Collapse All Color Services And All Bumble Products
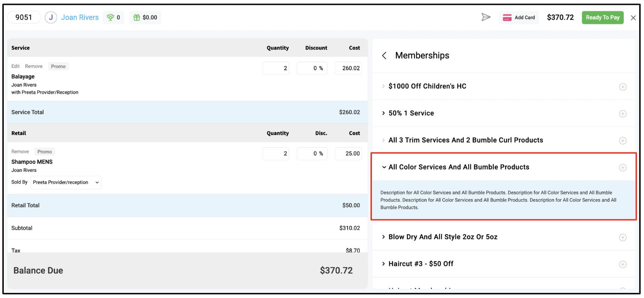 384,167
